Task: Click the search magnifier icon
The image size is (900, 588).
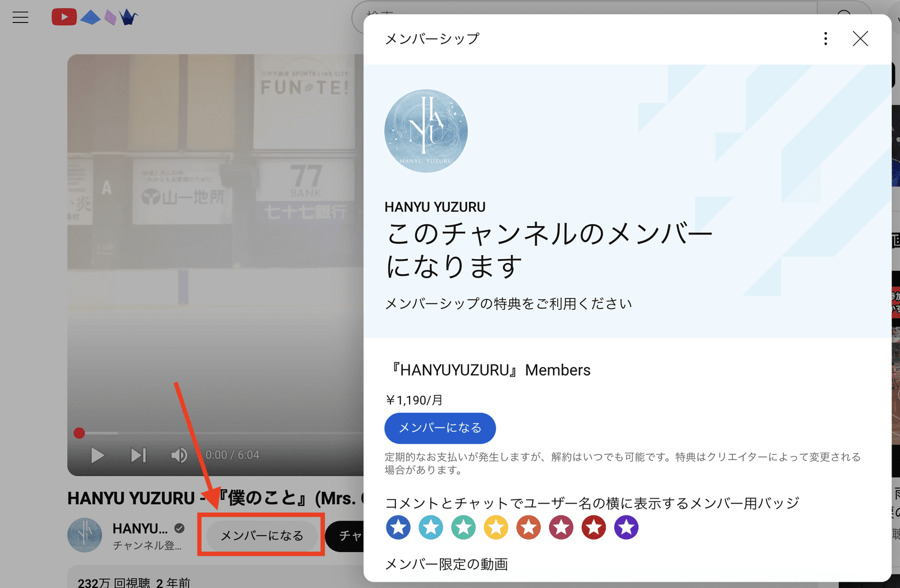Action: click(844, 15)
